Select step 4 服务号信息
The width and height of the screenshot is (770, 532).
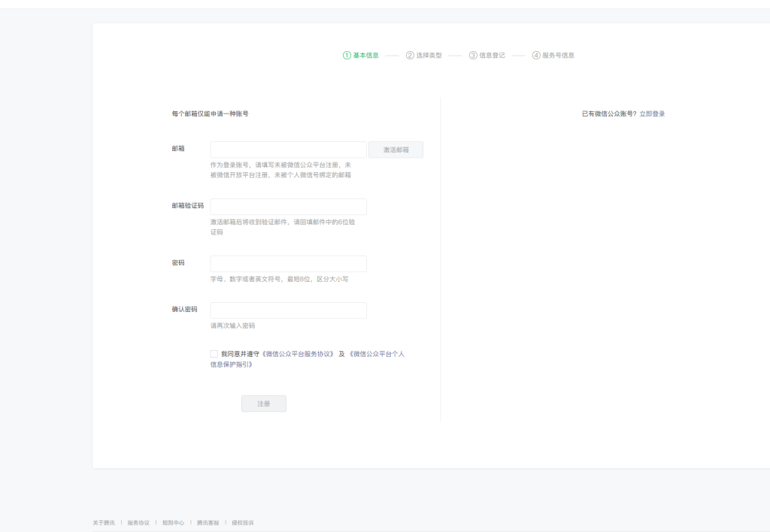click(553, 56)
